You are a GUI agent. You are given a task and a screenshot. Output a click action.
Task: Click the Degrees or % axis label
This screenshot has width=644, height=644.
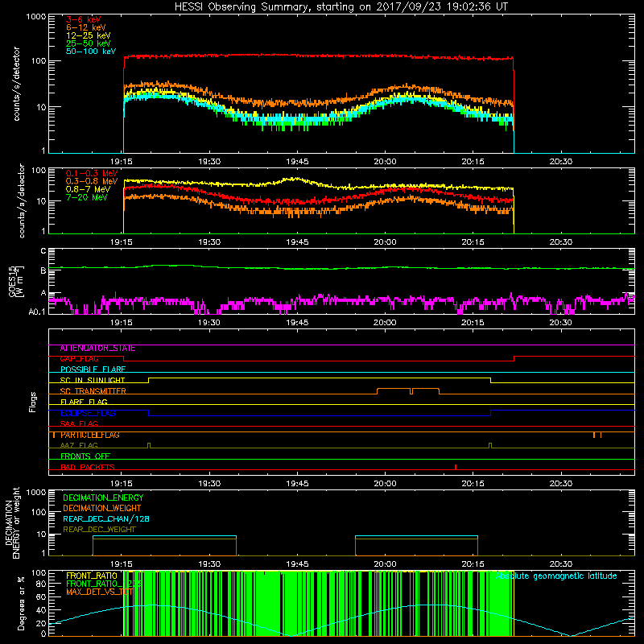tap(21, 603)
